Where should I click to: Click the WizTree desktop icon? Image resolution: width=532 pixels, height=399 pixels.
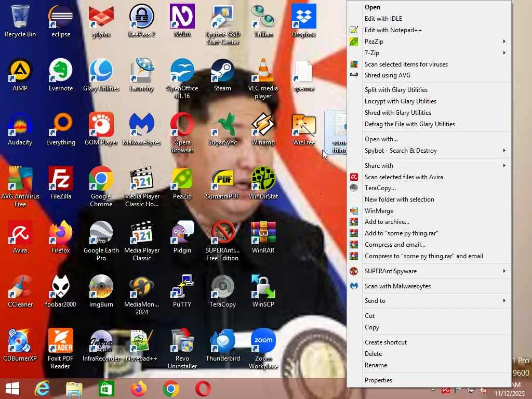pos(303,129)
